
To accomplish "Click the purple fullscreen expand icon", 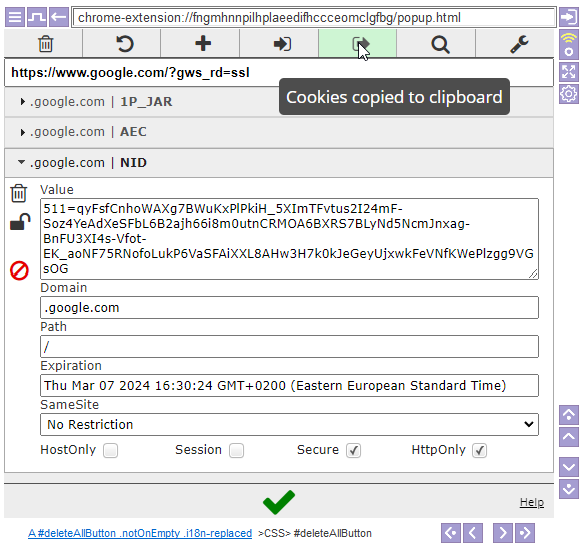I will pyautogui.click(x=569, y=72).
